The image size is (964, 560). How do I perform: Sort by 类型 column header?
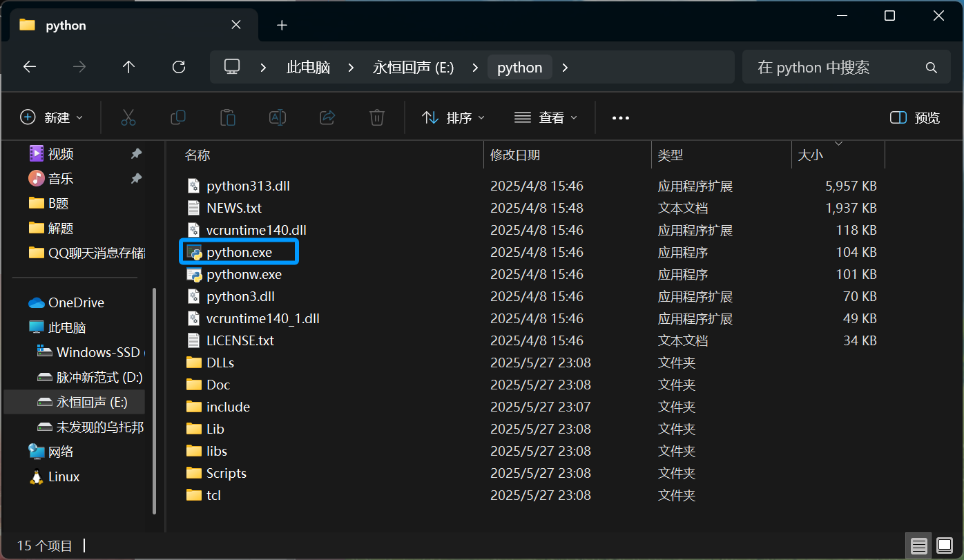point(721,155)
